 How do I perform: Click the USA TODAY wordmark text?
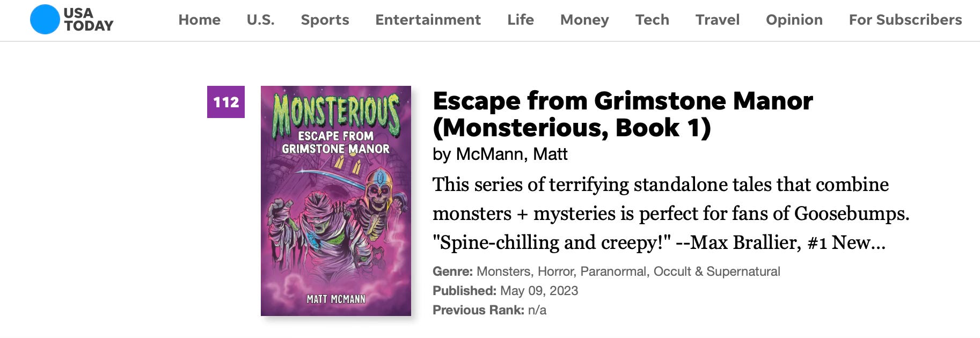[x=89, y=19]
